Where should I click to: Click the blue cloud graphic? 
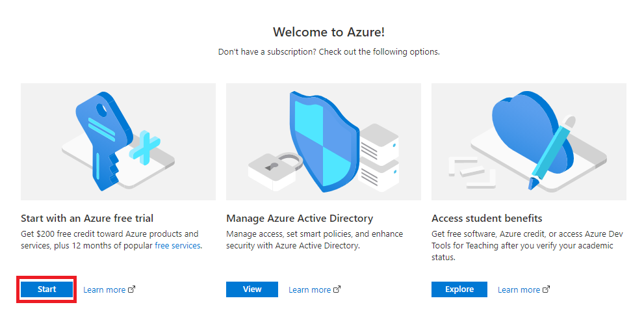click(530, 131)
